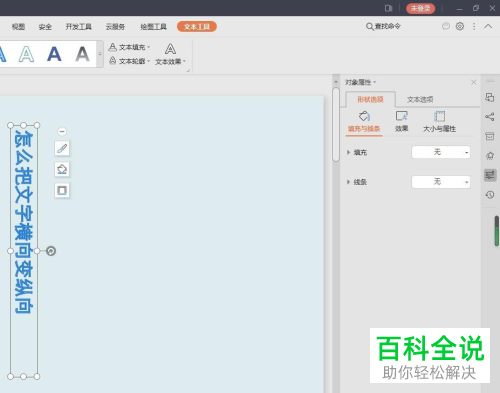The height and width of the screenshot is (393, 500).
Task: Open the 云服务 tab
Action: [x=115, y=27]
